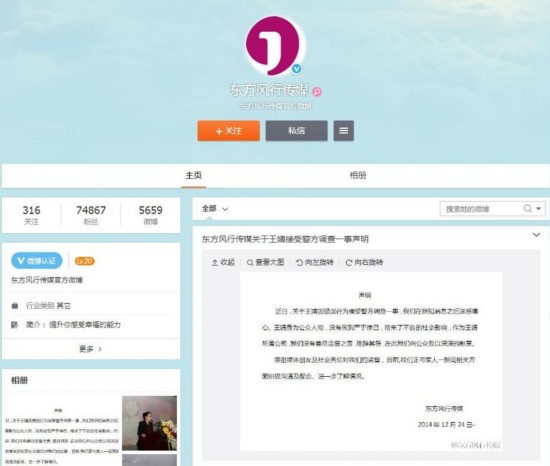The width and height of the screenshot is (550, 466).
Task: Click the Lv20 level badge
Action: [x=85, y=261]
